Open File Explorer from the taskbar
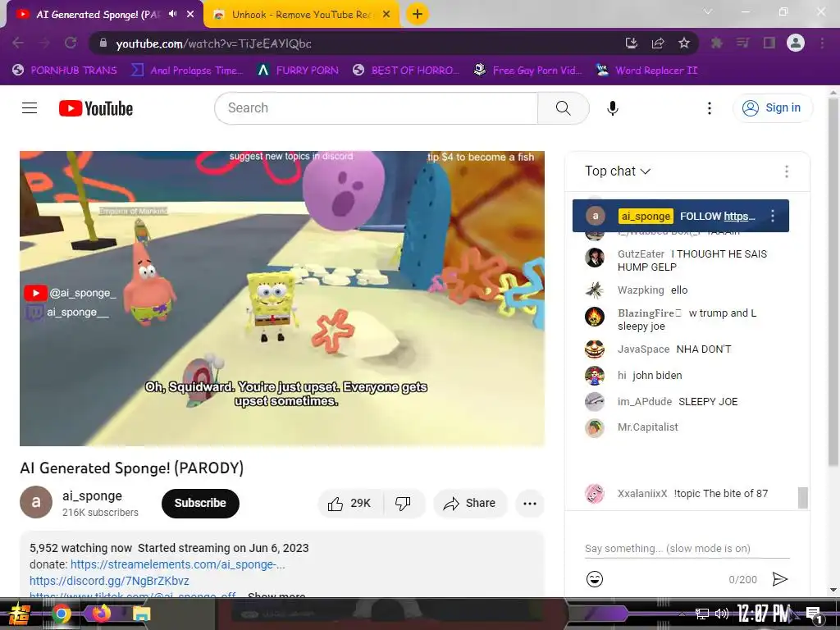The height and width of the screenshot is (630, 840). point(141,614)
